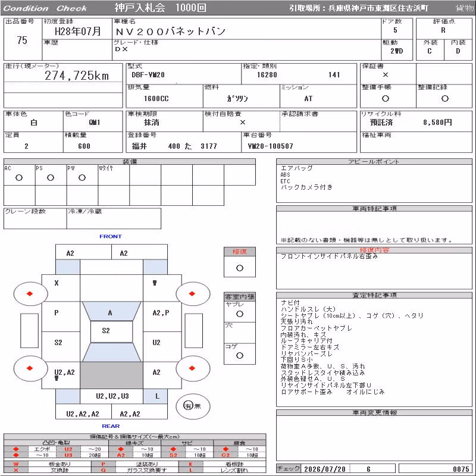Click the roof S2 box in the diagram

[111, 331]
